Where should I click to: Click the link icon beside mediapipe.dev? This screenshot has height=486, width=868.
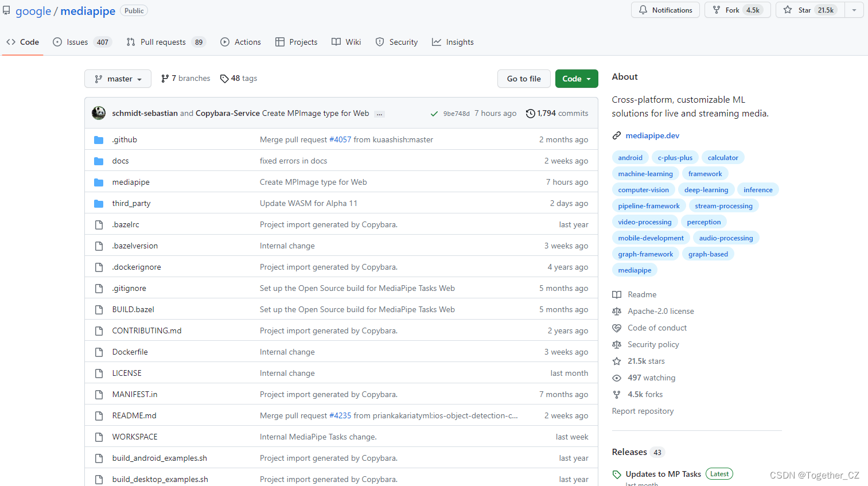(617, 136)
